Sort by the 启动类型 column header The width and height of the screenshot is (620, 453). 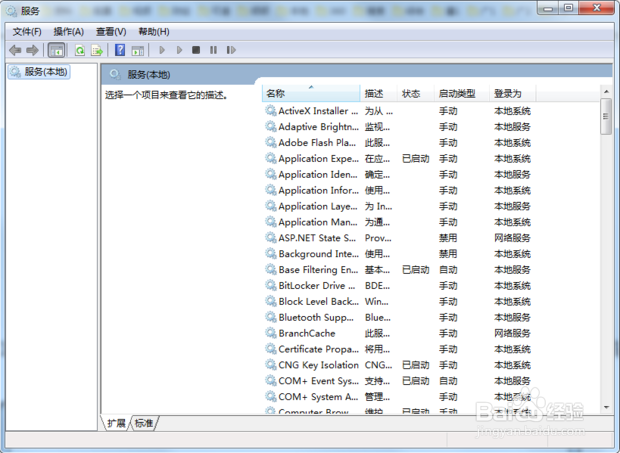[x=462, y=94]
